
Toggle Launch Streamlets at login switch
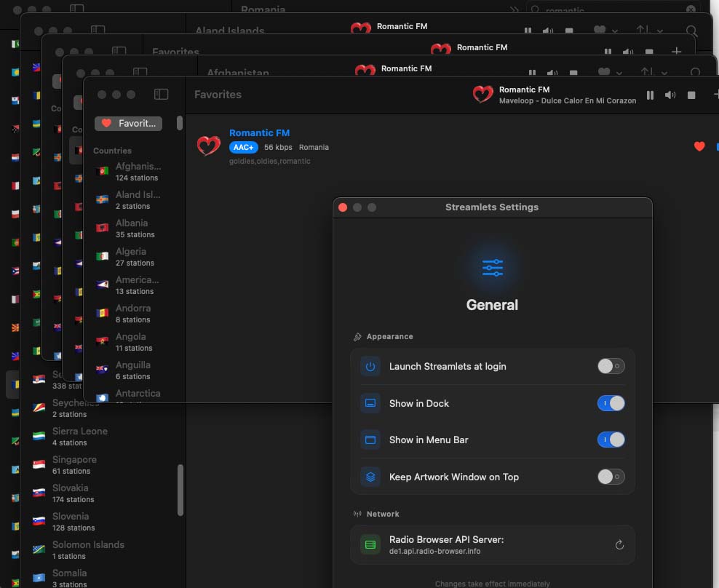(611, 366)
